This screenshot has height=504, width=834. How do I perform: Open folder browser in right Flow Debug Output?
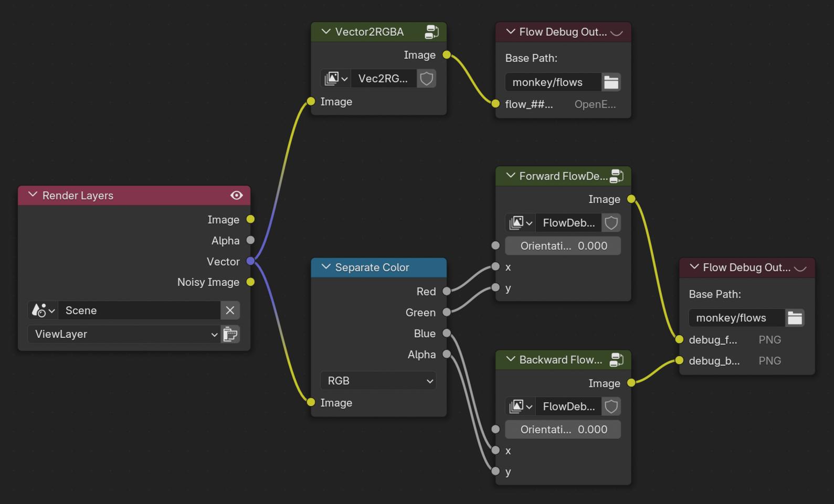pyautogui.click(x=795, y=318)
